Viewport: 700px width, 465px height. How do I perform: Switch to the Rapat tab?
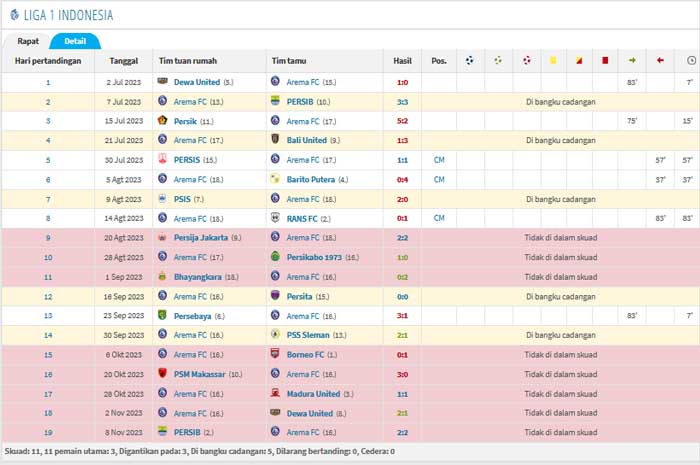pos(28,41)
